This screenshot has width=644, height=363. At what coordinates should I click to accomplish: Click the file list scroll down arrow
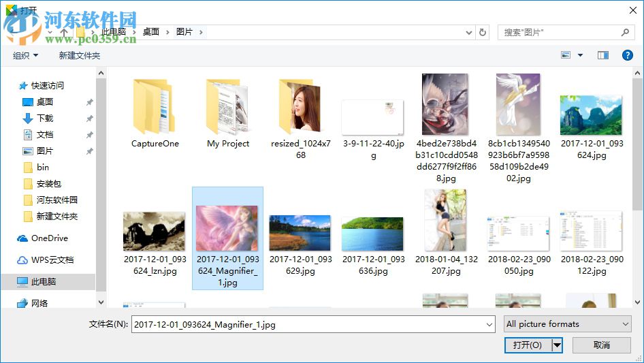637,302
